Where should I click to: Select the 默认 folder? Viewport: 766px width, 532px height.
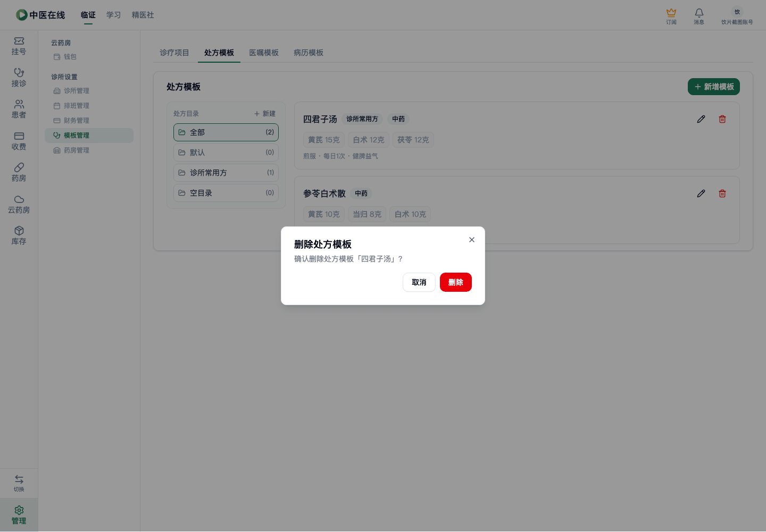coord(226,153)
